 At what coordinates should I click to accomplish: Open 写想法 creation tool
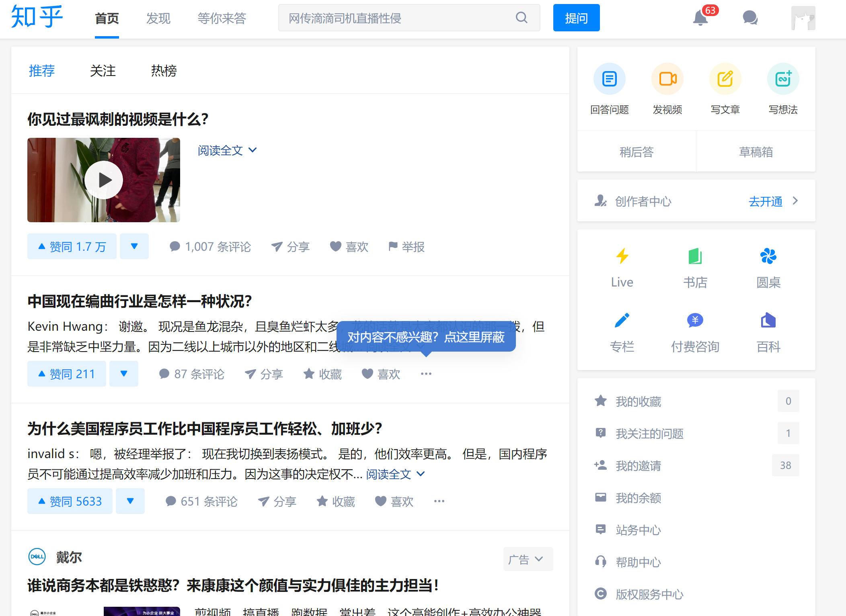782,79
